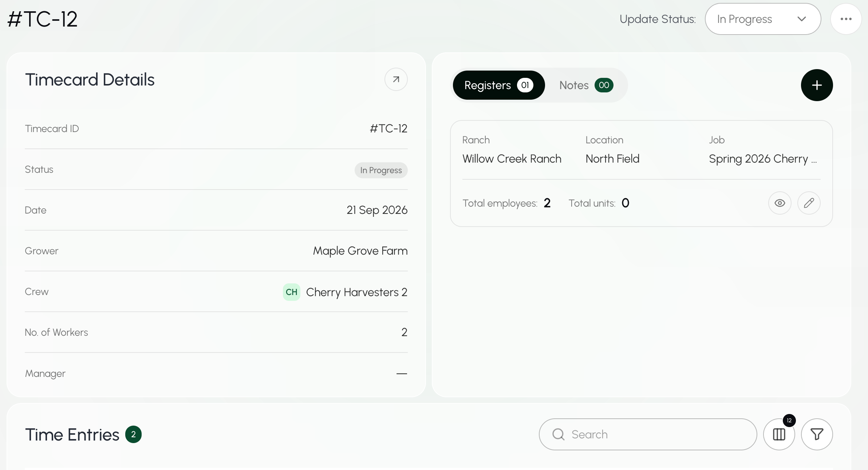Open the Update Status dropdown
Image resolution: width=868 pixels, height=470 pixels.
tap(763, 19)
